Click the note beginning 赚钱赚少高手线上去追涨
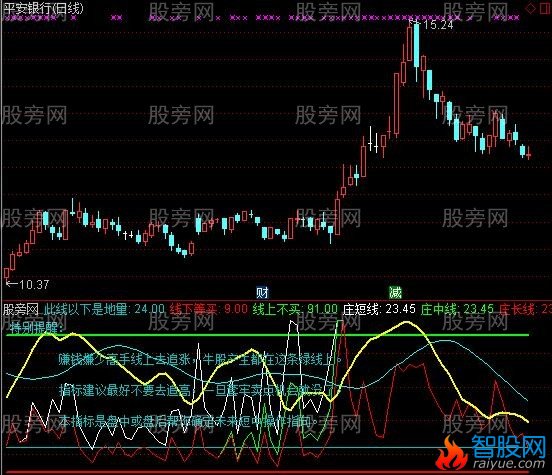Viewport: 552px width, 475px height. pos(200,359)
